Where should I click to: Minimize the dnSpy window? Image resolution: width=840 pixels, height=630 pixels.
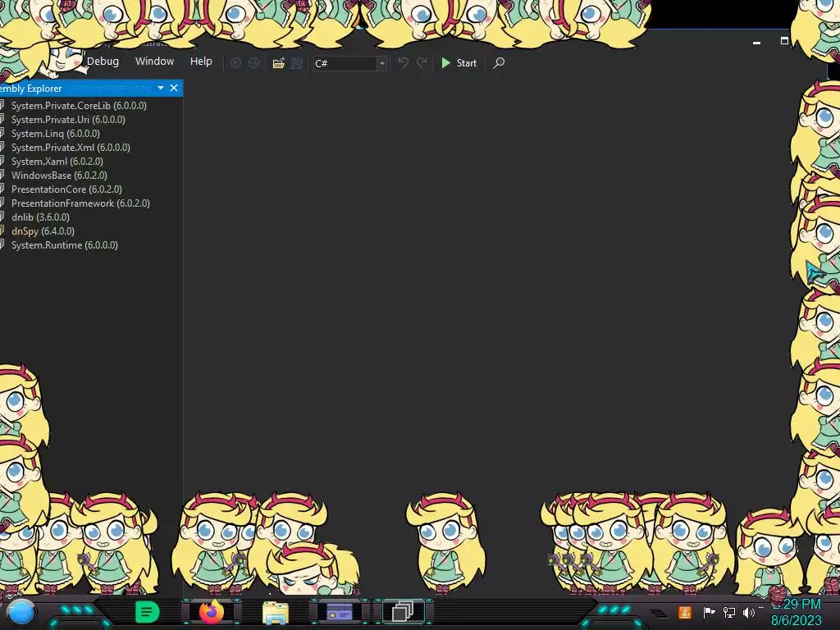tap(756, 43)
